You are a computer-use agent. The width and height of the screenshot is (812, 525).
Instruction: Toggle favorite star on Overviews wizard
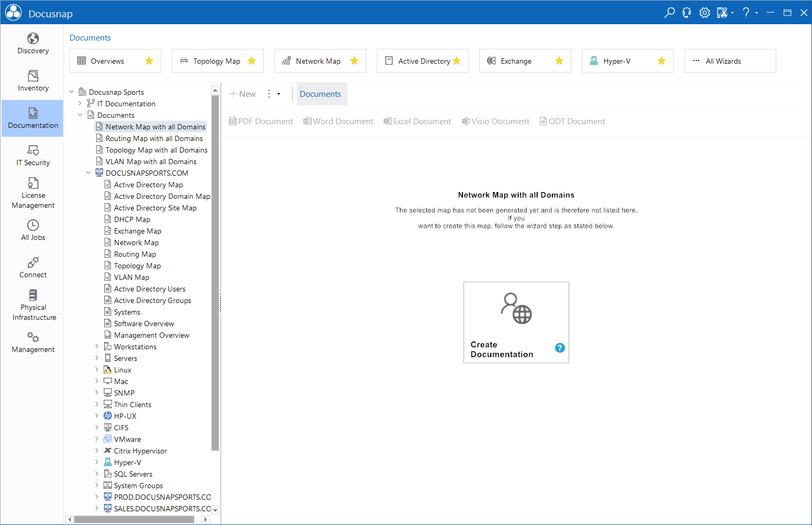pos(149,61)
